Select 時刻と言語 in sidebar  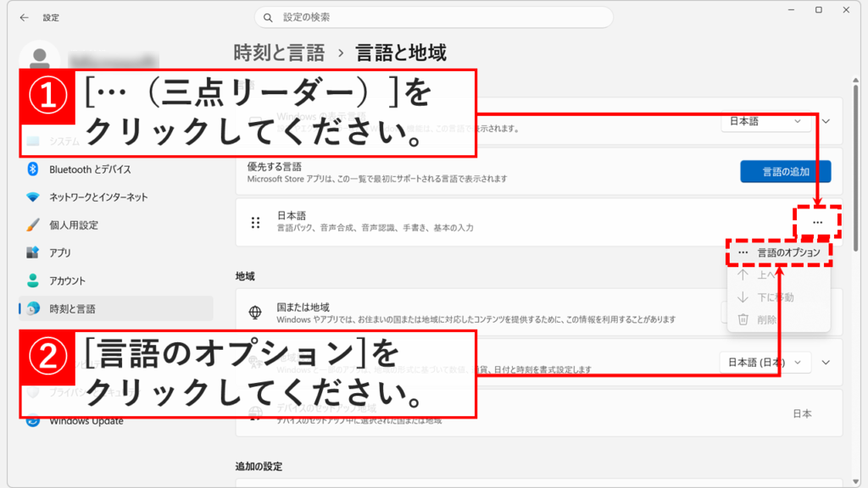coord(116,308)
